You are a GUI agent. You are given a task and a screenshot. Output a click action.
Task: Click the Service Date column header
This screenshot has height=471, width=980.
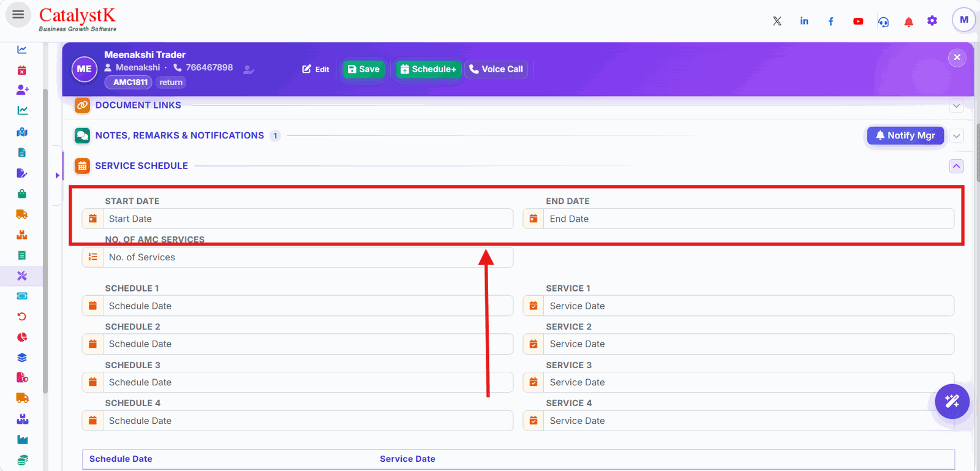tap(407, 459)
